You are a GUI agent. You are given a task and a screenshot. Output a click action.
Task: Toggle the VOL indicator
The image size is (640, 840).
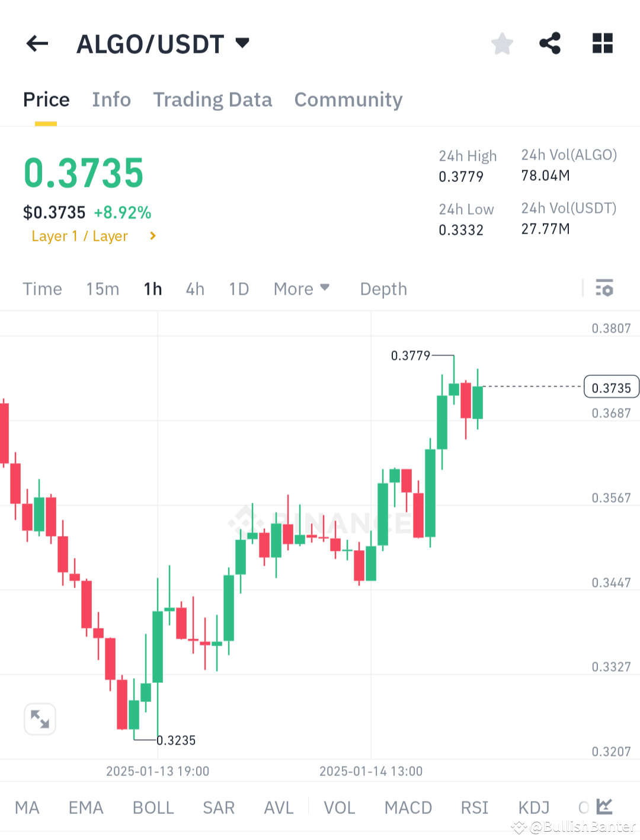coord(339,807)
